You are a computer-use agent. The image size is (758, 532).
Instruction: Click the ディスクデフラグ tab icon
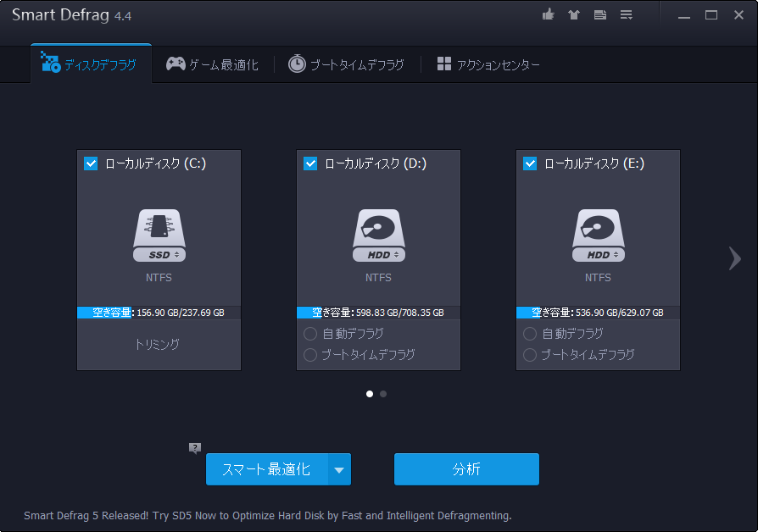click(x=50, y=62)
